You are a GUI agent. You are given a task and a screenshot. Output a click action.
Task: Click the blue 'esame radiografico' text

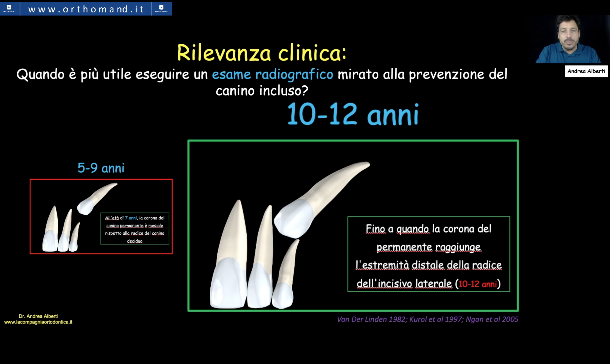272,74
